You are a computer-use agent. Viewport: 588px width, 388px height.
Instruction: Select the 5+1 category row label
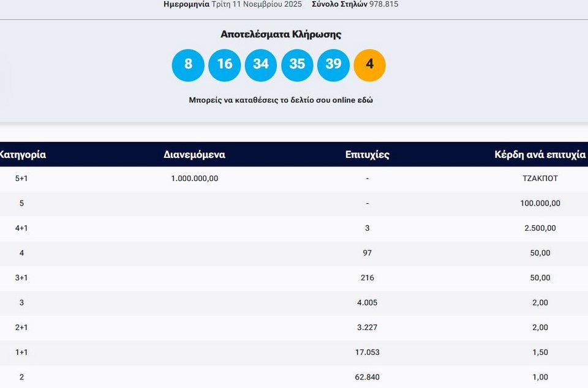tap(21, 179)
